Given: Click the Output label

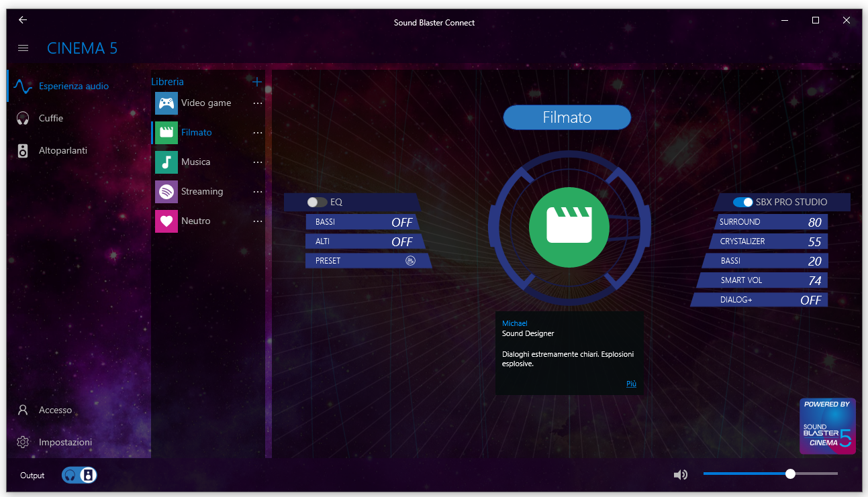Looking at the screenshot, I should tap(32, 476).
